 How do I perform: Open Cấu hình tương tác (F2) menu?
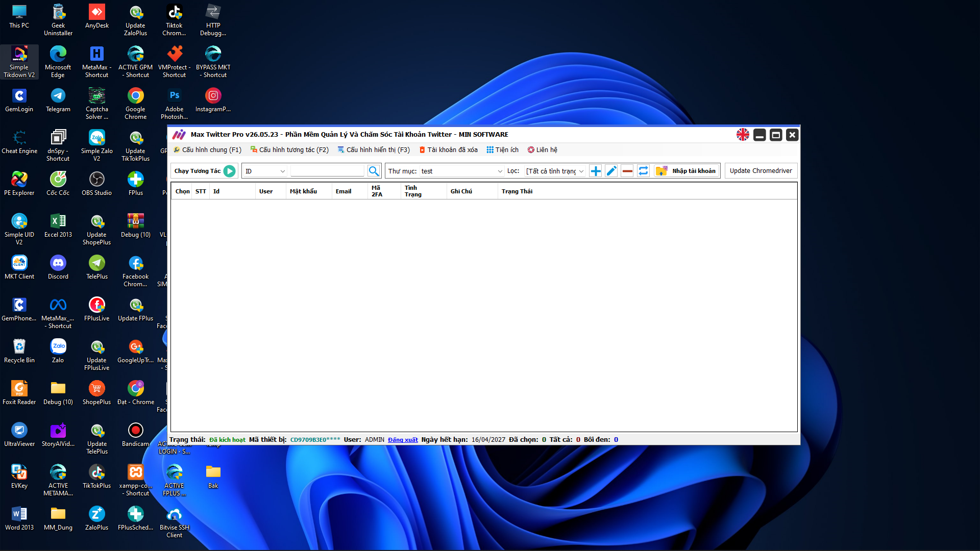(289, 150)
